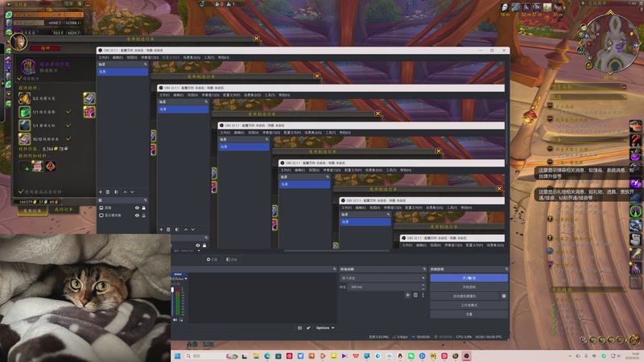Open Docks menu in outermost OBS window
Image resolution: width=644 pixels, height=362 pixels.
click(x=150, y=57)
